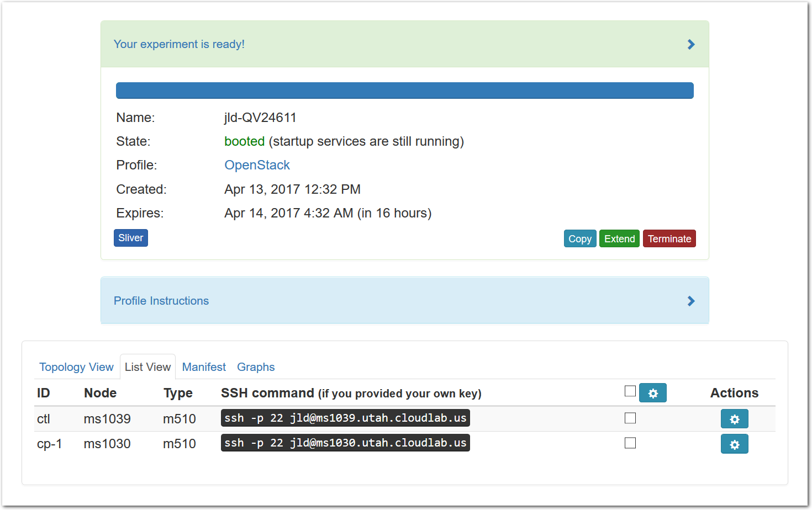Click the cp-1 ID cell
812x510 pixels.
[x=50, y=444]
